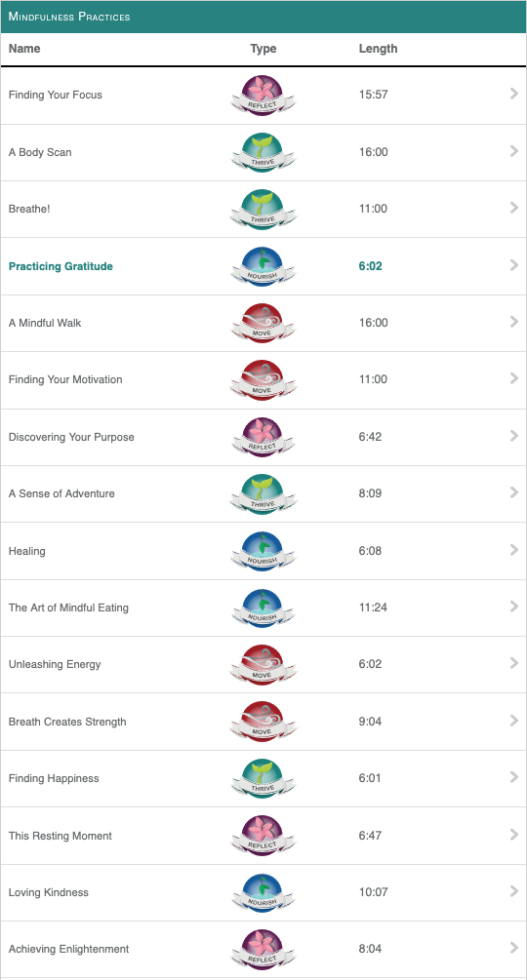Sort by the Length column header
The height and width of the screenshot is (980, 527).
click(x=379, y=49)
